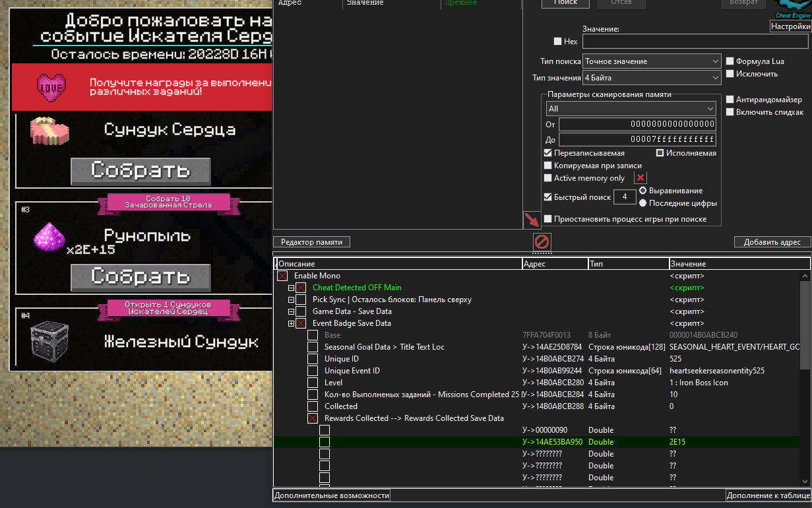
Task: Click the Поиск scan button
Action: click(x=565, y=3)
